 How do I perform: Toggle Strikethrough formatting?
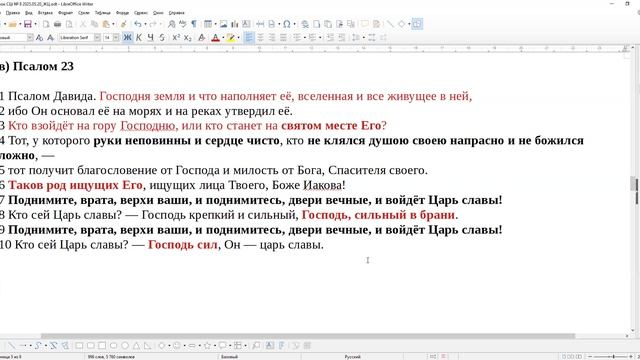pyautogui.click(x=162, y=38)
